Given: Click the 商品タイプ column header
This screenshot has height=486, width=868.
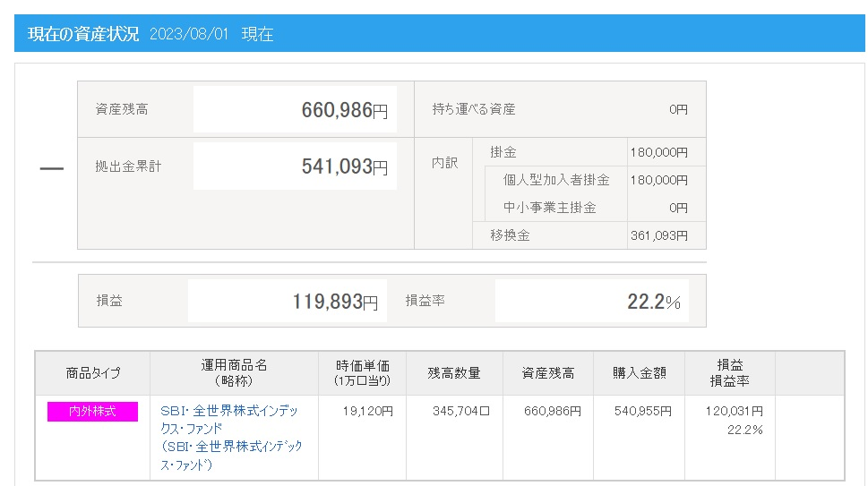Looking at the screenshot, I should click(x=92, y=373).
